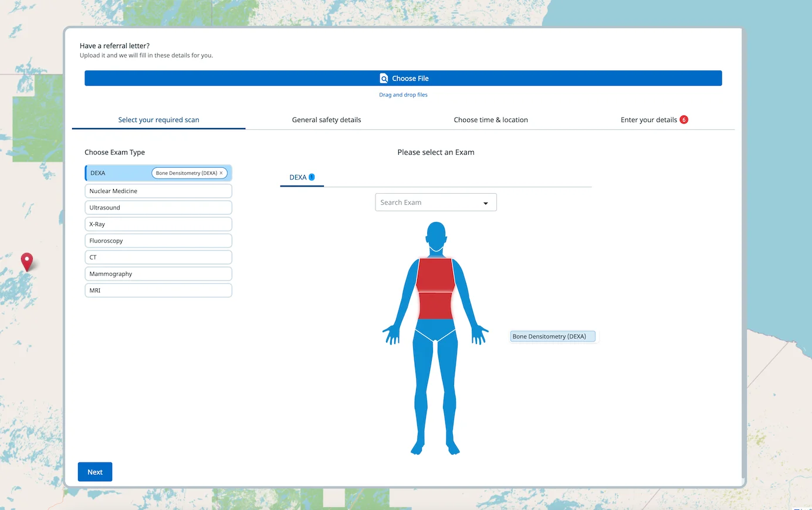Click the red map location pin
Image resolution: width=812 pixels, height=510 pixels.
pyautogui.click(x=27, y=262)
